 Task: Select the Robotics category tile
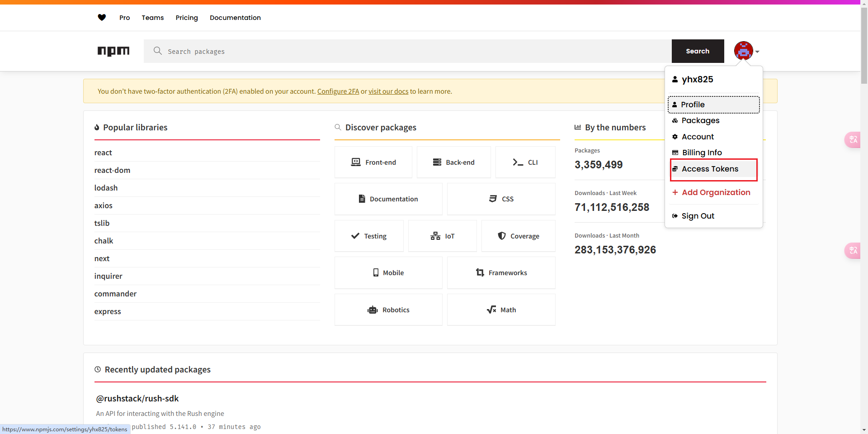pos(388,310)
